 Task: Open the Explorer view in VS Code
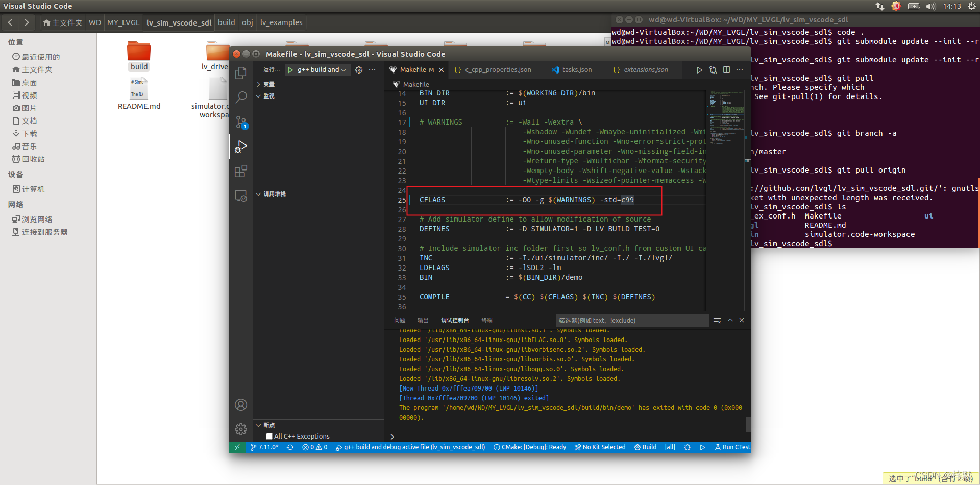point(241,73)
